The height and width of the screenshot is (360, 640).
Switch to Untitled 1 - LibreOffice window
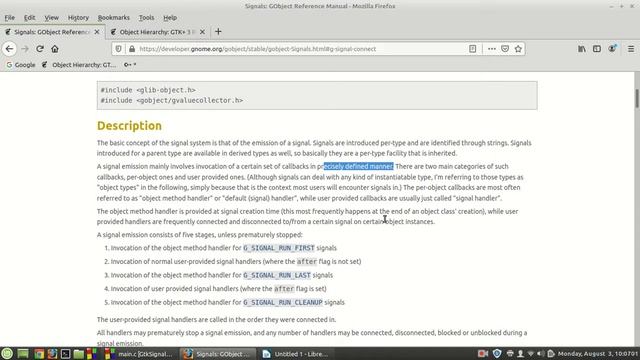296,354
